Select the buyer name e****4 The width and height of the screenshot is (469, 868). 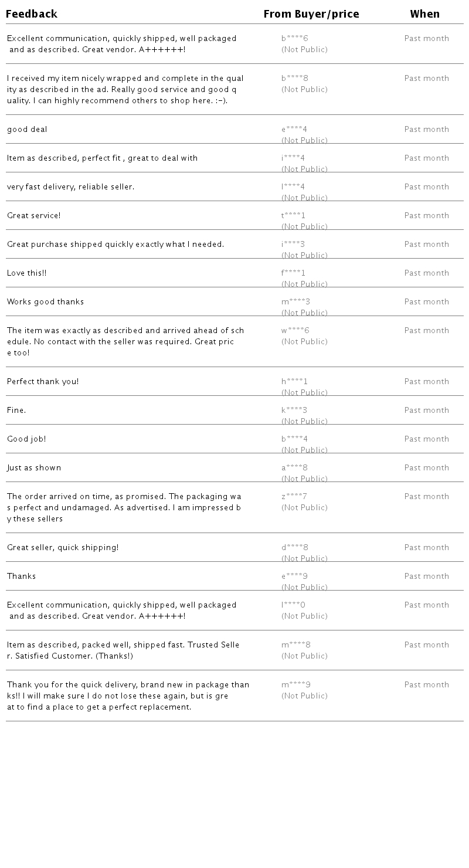click(x=294, y=130)
